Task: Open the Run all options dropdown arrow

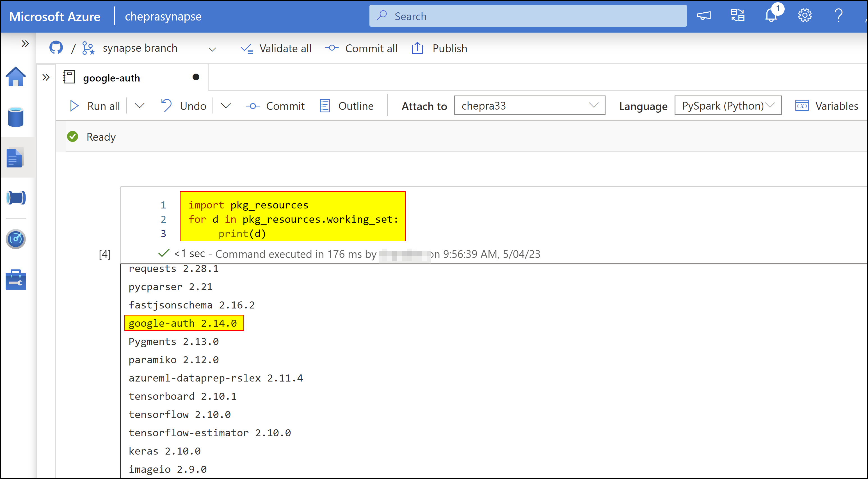Action: pyautogui.click(x=140, y=106)
